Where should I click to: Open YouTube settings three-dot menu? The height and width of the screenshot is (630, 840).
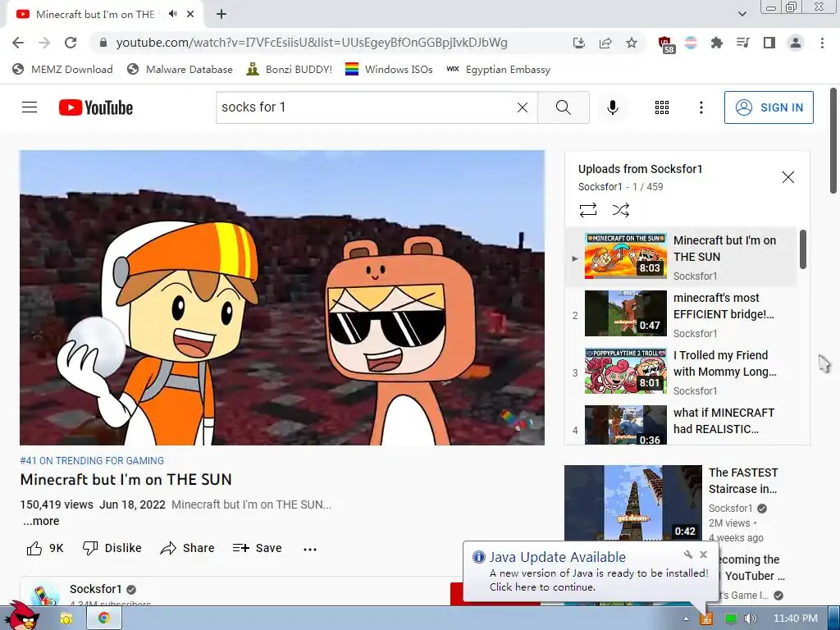pos(701,107)
